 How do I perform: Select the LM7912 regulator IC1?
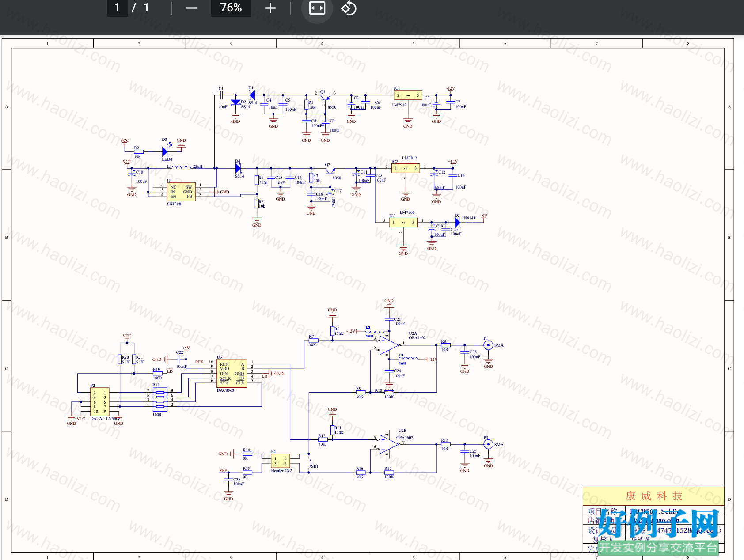pos(408,95)
